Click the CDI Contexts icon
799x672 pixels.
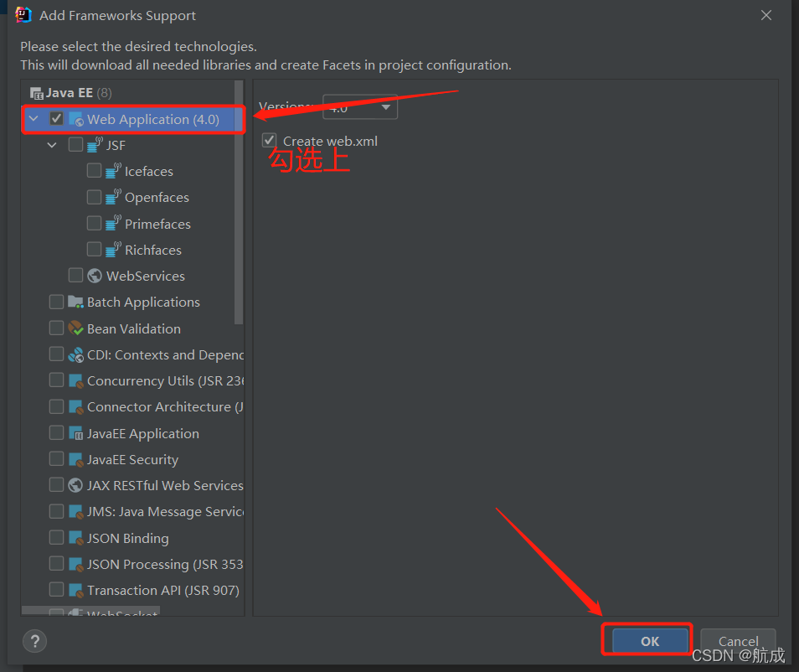coord(76,354)
